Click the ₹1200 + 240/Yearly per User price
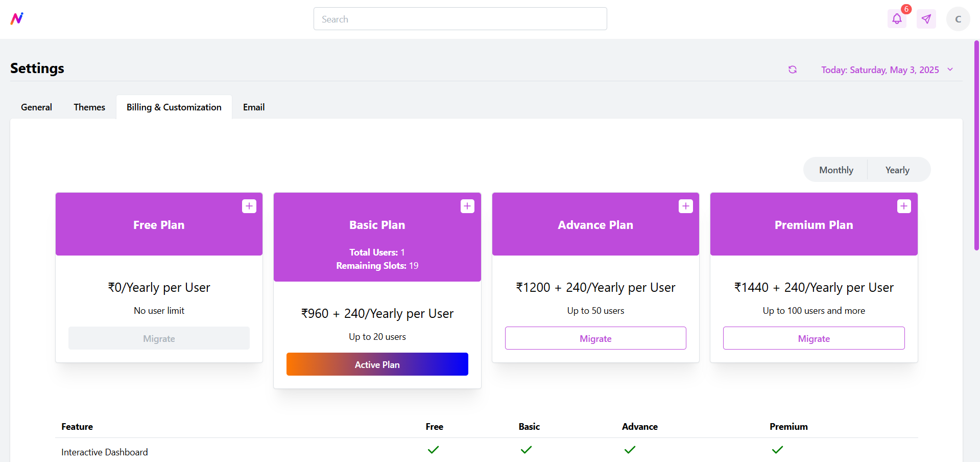The height and width of the screenshot is (462, 980). [595, 288]
